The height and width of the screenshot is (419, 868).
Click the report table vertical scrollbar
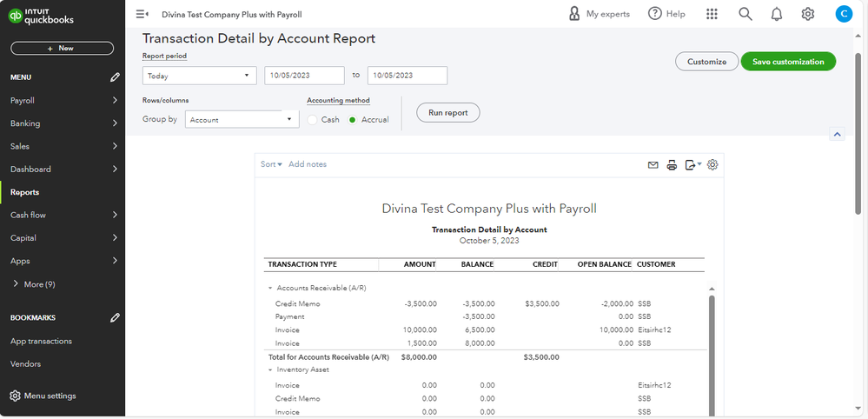pyautogui.click(x=712, y=355)
